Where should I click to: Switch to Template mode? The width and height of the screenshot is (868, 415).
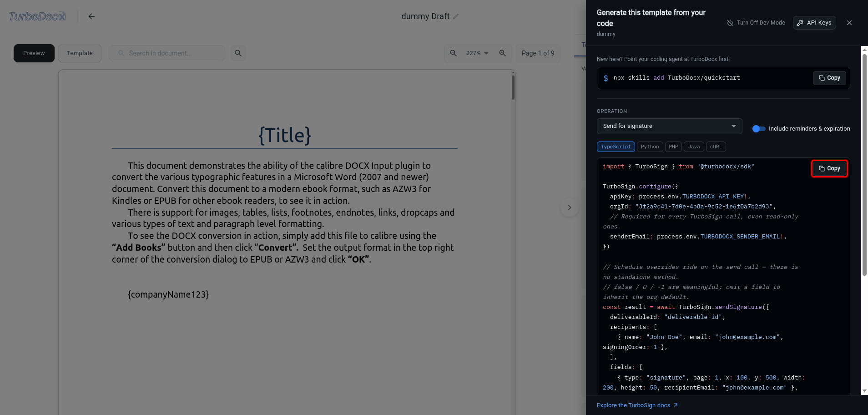[x=80, y=53]
